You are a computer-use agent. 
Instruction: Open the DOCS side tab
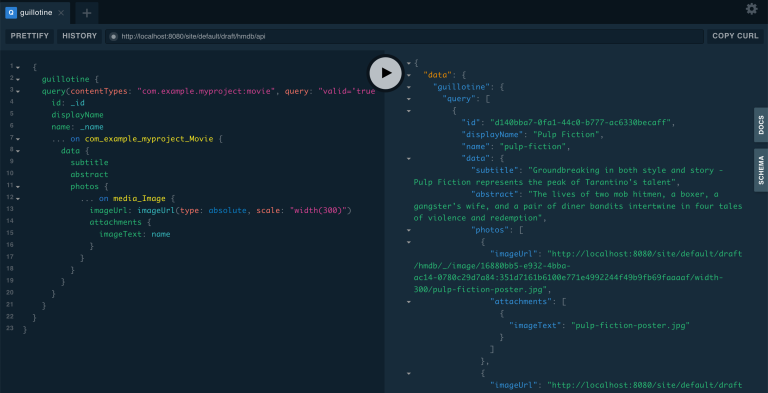pos(761,125)
